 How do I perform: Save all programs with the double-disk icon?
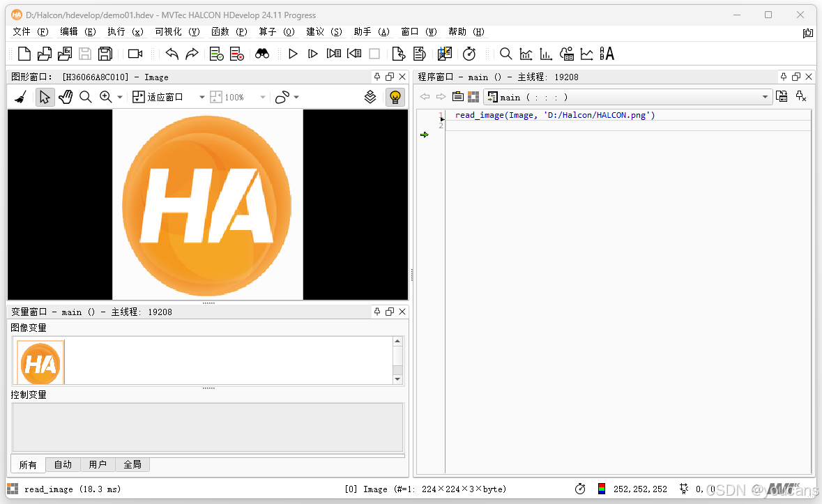pos(105,54)
